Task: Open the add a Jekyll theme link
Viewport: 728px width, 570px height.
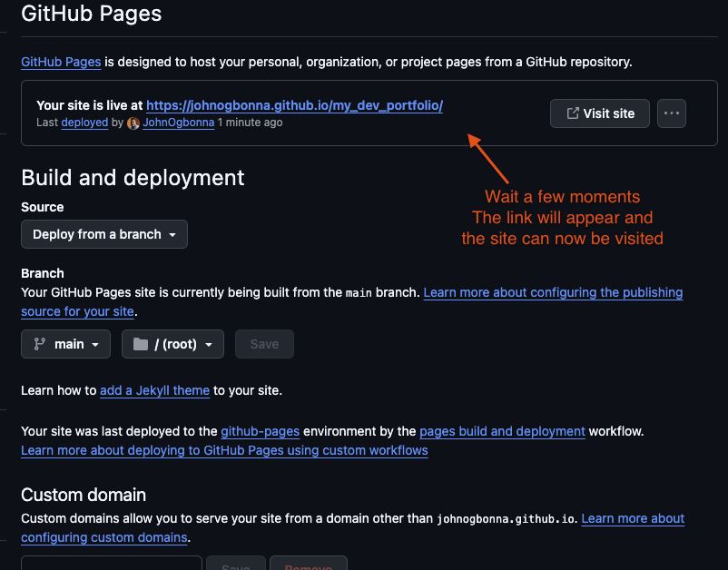Action: pyautogui.click(x=154, y=390)
